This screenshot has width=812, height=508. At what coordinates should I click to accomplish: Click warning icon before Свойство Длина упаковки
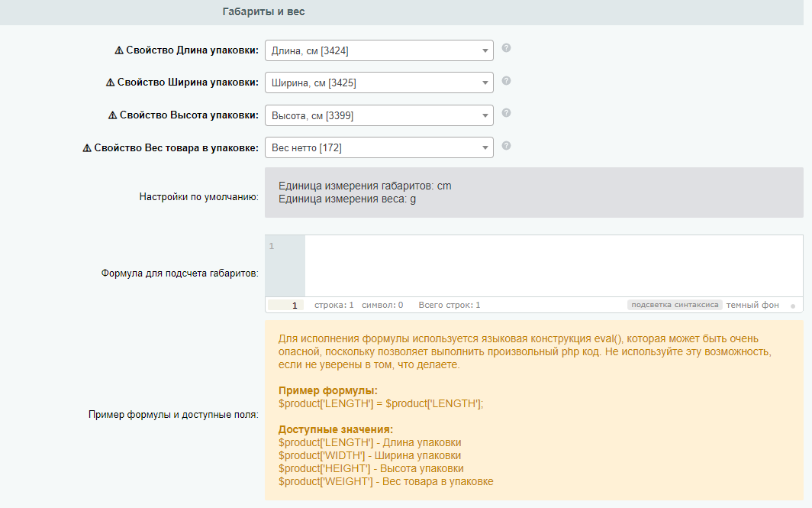(119, 50)
